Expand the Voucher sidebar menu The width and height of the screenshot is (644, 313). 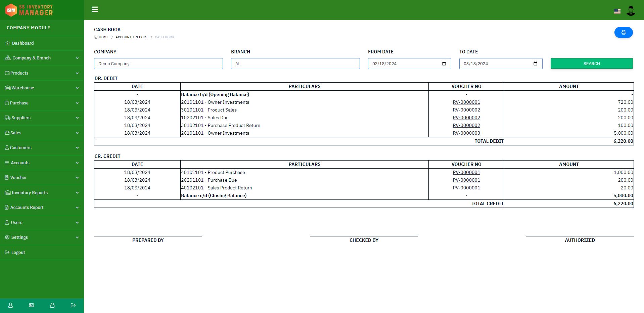coord(42,178)
